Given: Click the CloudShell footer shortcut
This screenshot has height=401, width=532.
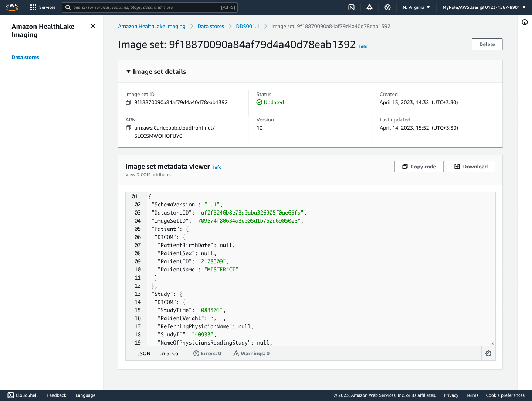Looking at the screenshot, I should (23, 395).
